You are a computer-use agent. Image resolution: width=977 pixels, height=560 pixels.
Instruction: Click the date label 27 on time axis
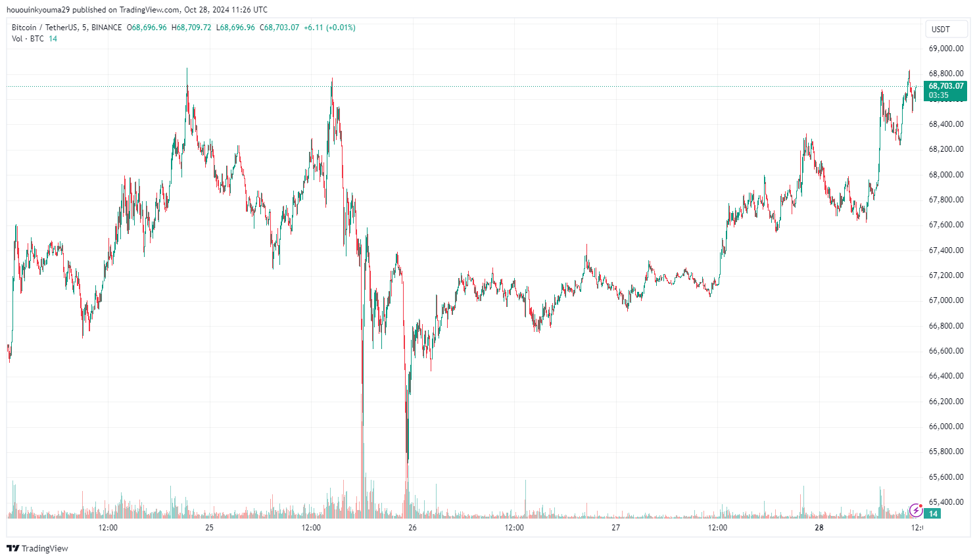[615, 528]
